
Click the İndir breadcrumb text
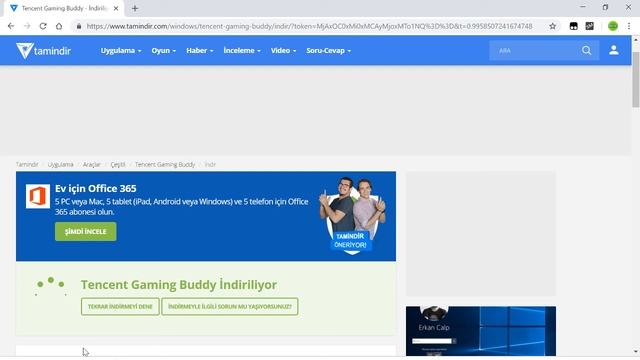(210, 164)
